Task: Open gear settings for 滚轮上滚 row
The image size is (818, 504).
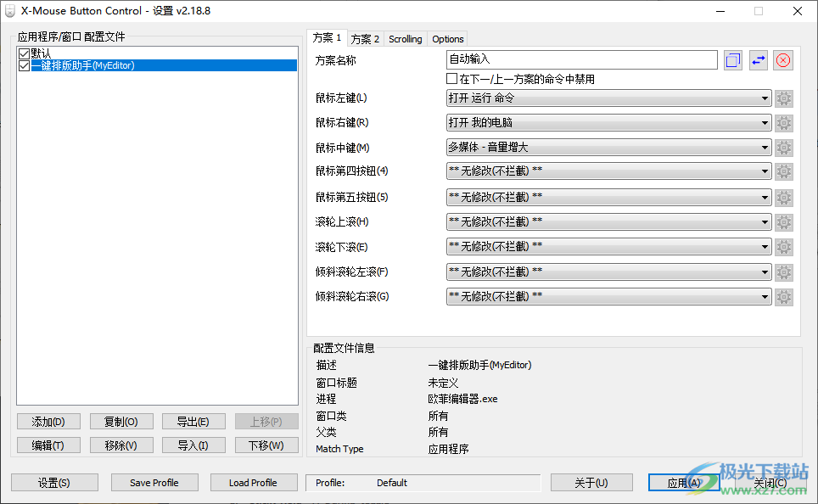Action: coord(783,221)
